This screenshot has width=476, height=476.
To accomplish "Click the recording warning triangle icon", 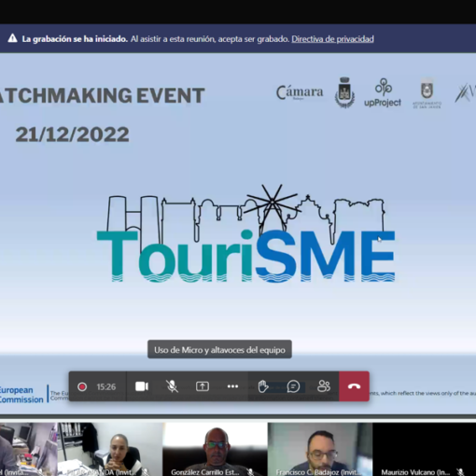I will click(12, 38).
